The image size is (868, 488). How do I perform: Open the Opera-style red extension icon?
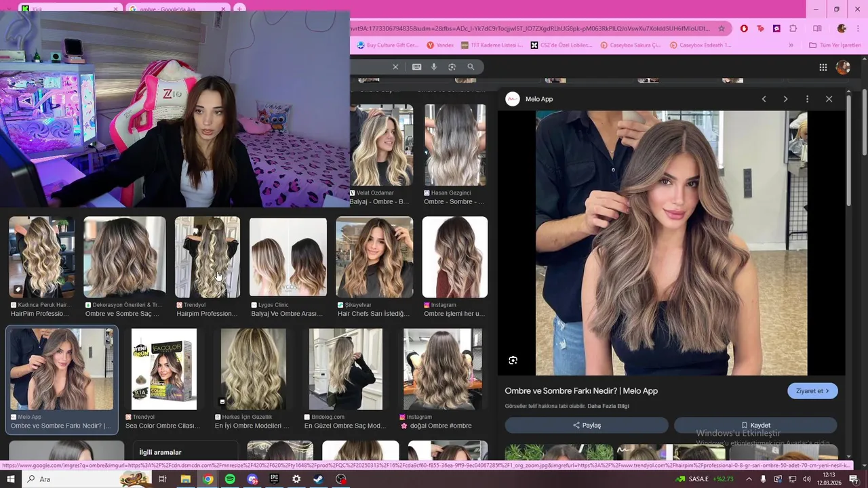pos(744,28)
